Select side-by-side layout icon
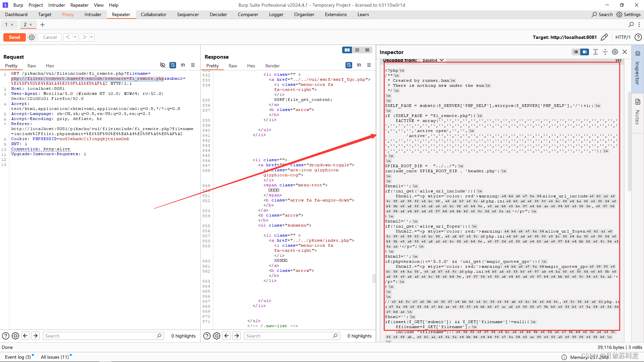Image resolution: width=644 pixels, height=362 pixels. (x=347, y=50)
